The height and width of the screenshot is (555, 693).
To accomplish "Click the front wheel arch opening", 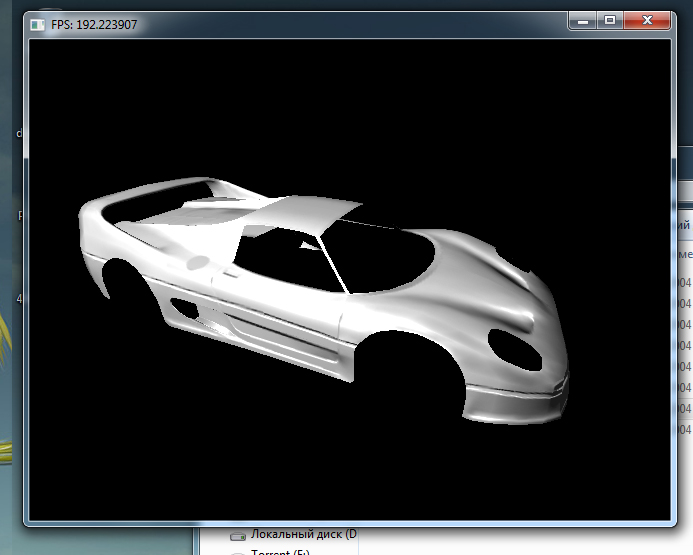I will point(408,375).
